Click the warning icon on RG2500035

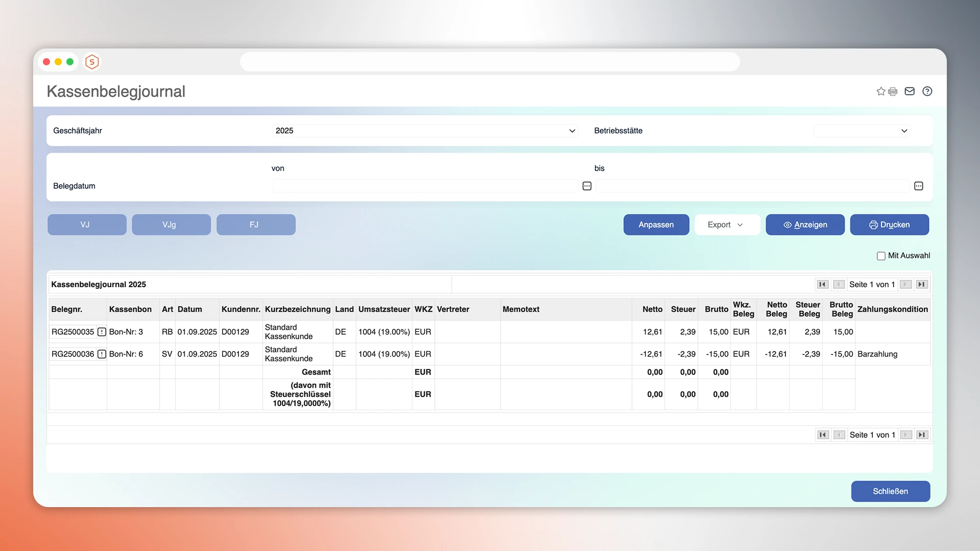[102, 332]
